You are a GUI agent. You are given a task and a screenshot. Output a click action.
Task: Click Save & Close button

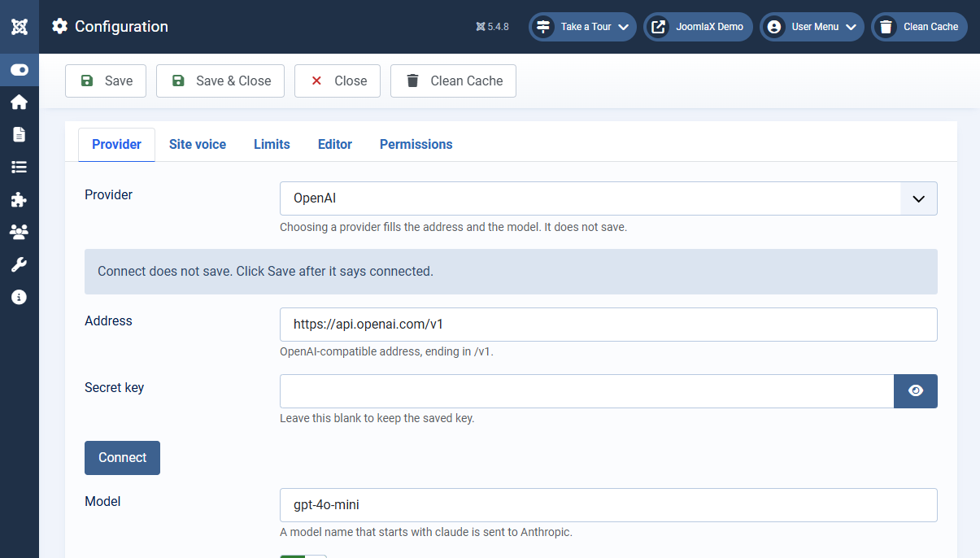coord(220,81)
